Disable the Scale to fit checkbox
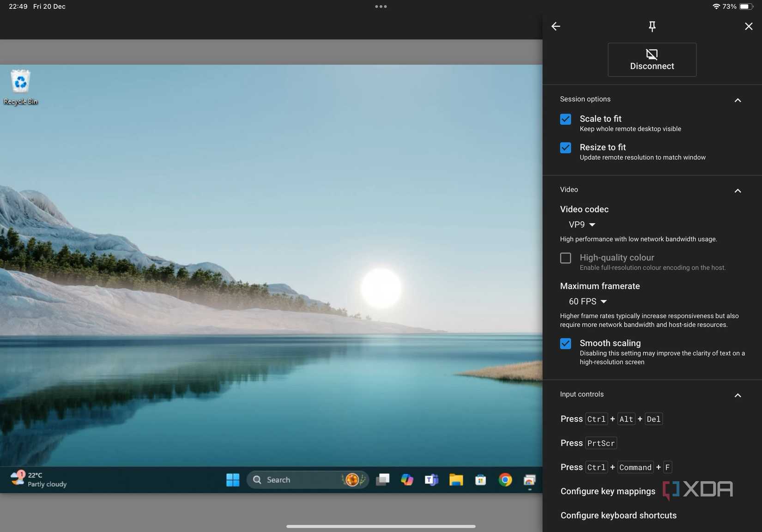762x532 pixels. (x=565, y=119)
